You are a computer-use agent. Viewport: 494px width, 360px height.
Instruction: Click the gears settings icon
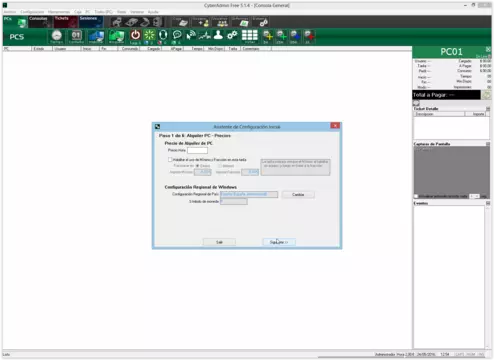(232, 35)
